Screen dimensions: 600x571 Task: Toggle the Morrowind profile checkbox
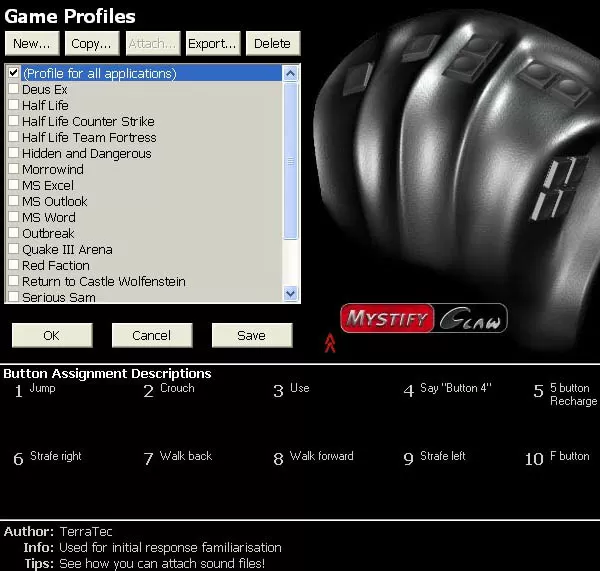pos(14,168)
